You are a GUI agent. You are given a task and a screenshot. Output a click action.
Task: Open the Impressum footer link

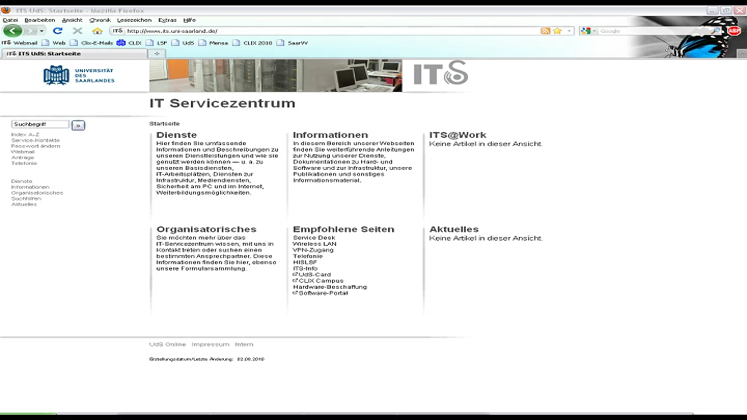pyautogui.click(x=210, y=344)
